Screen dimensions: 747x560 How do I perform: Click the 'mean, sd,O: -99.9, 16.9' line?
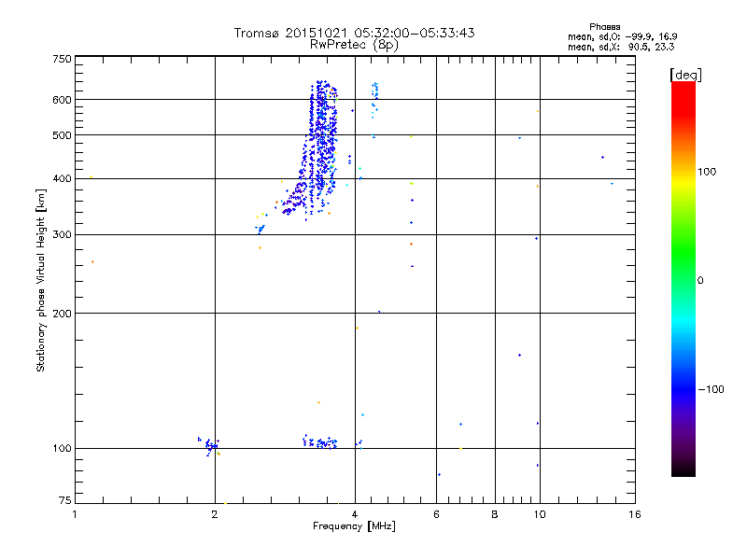(622, 36)
